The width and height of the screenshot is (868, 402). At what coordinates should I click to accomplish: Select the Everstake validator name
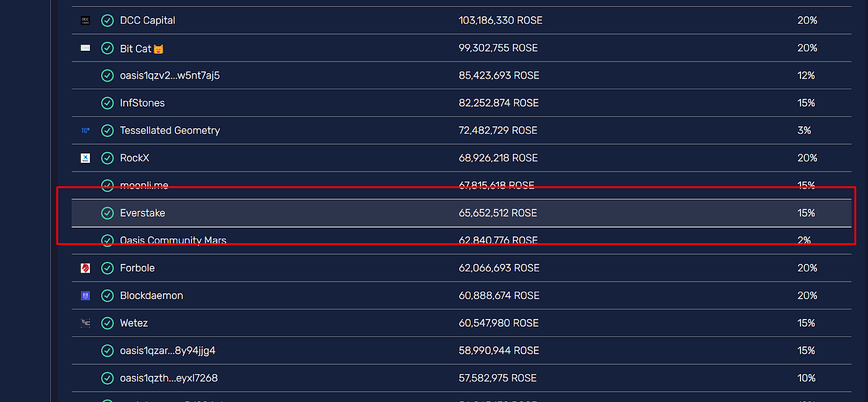[x=143, y=213]
